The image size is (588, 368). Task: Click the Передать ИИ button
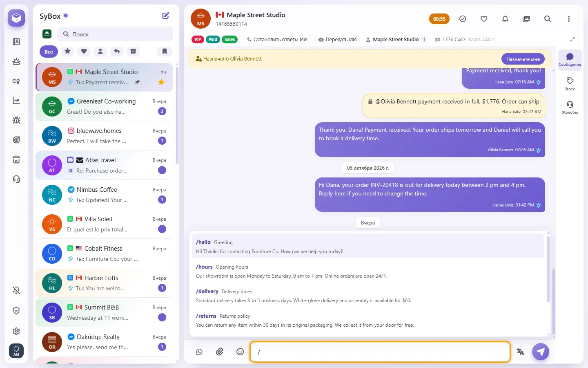[x=338, y=40]
